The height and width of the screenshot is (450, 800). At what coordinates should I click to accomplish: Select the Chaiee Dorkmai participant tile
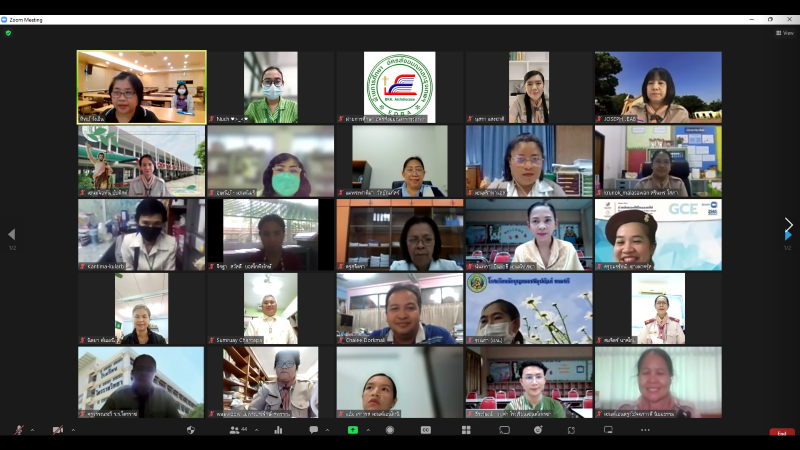click(x=399, y=309)
